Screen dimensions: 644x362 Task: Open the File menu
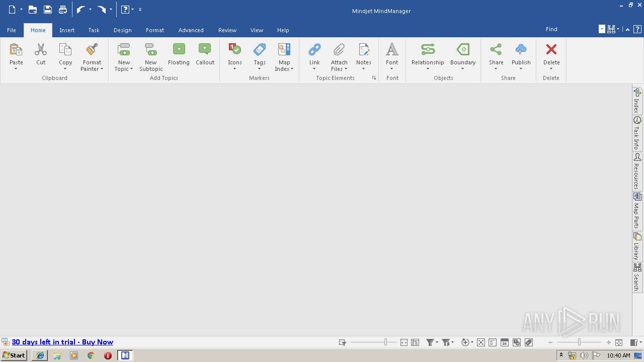pos(11,30)
